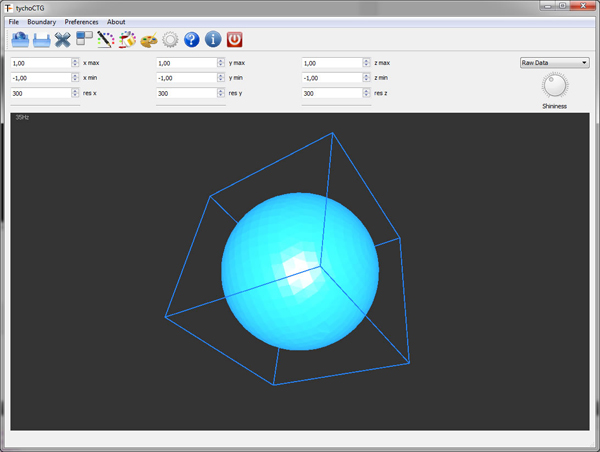600x452 pixels.
Task: Click the blue save tray icon
Action: pos(41,40)
